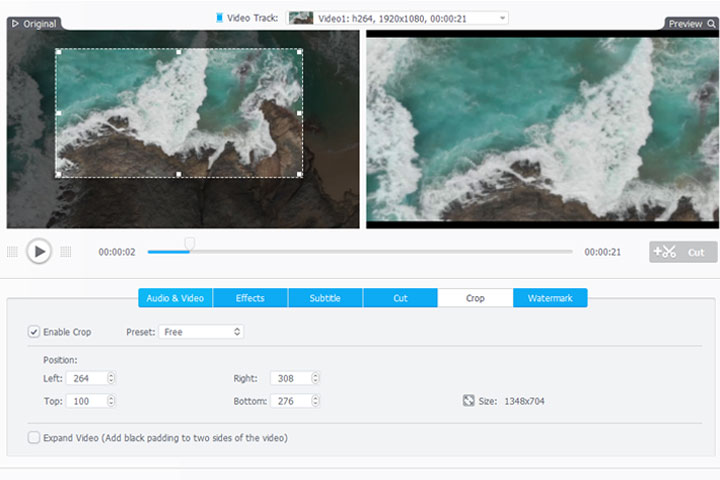Play the video preview
The width and height of the screenshot is (720, 480).
38,252
